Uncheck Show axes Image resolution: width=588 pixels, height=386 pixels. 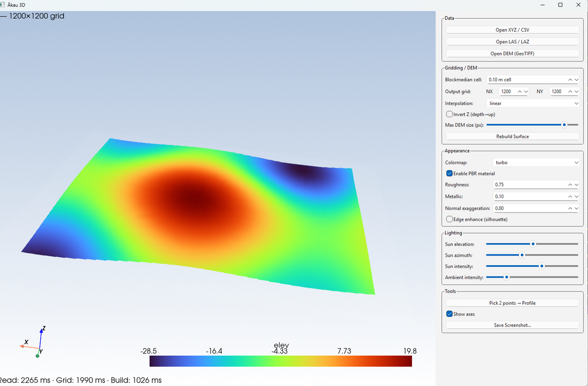tap(450, 314)
